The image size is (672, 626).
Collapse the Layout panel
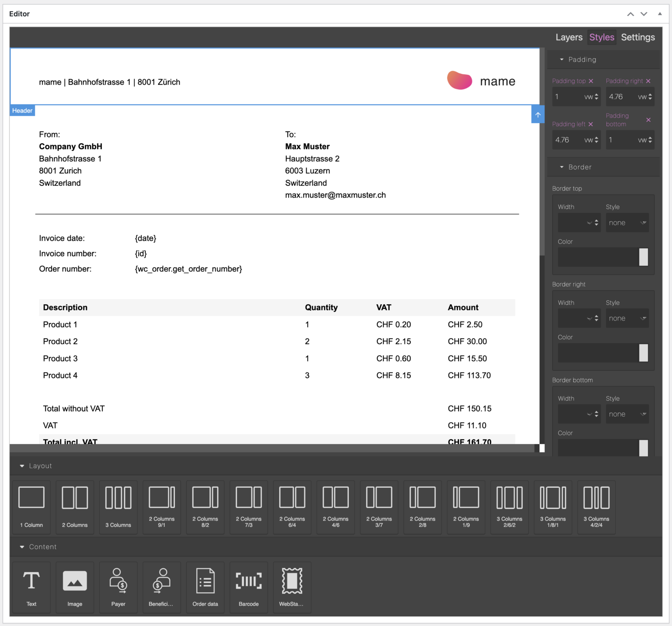(22, 466)
